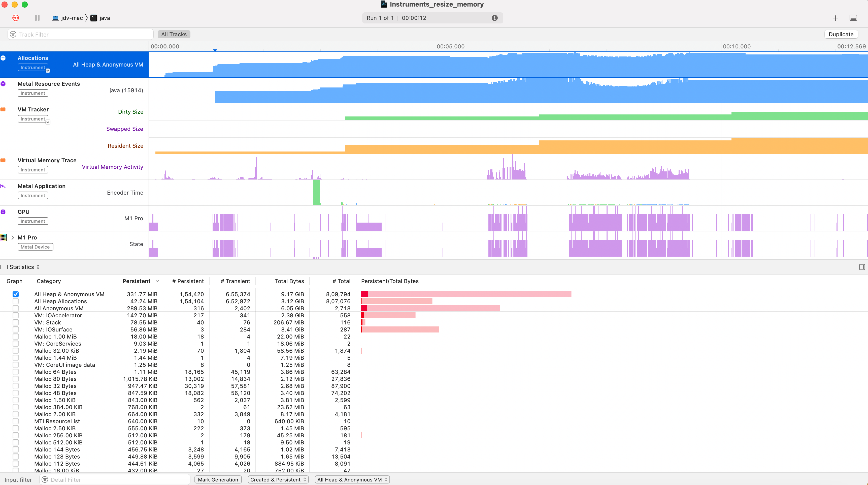
Task: Toggle the inspector sidebar icon
Action: (862, 267)
